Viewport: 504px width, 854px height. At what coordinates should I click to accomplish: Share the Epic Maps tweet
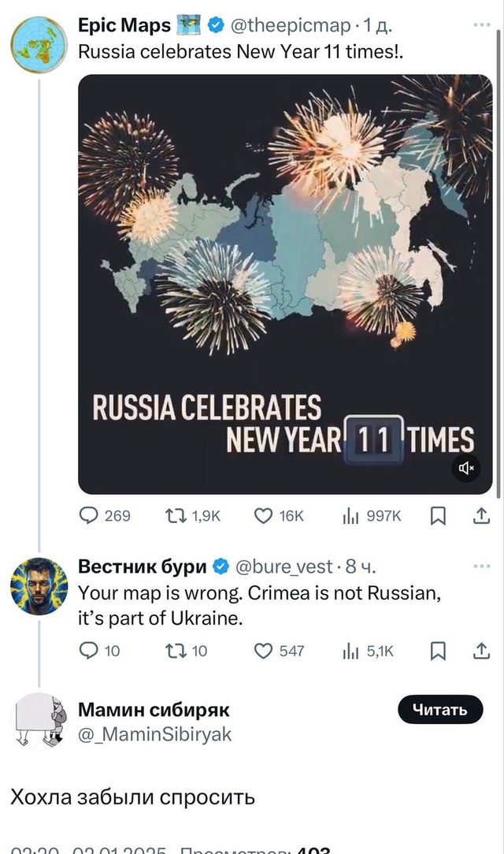(482, 515)
